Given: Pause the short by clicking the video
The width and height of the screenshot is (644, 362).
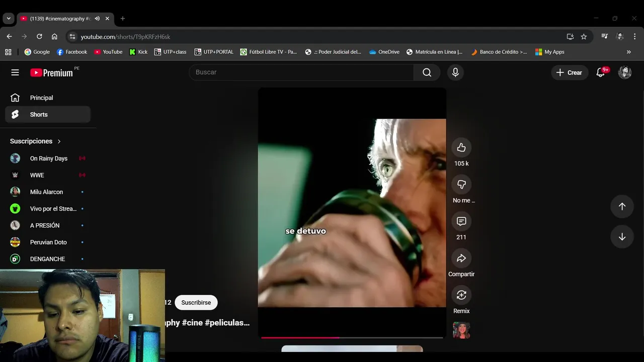Looking at the screenshot, I should (x=352, y=213).
